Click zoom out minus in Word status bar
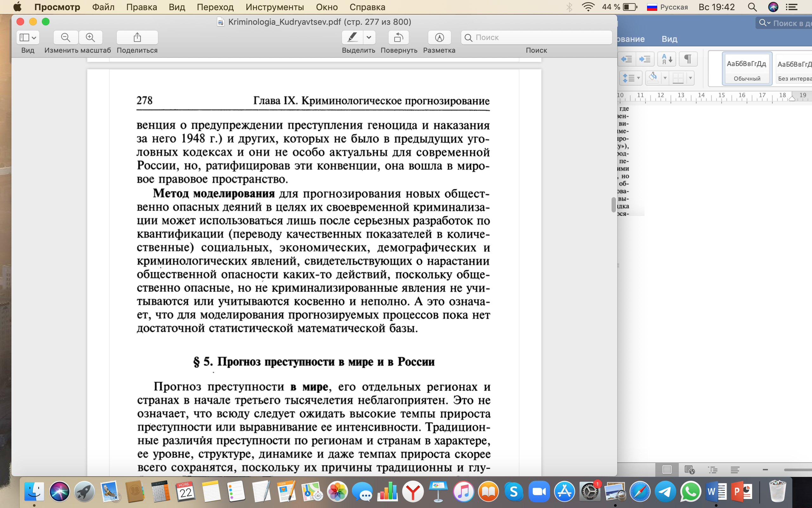The width and height of the screenshot is (812, 508). [x=765, y=470]
